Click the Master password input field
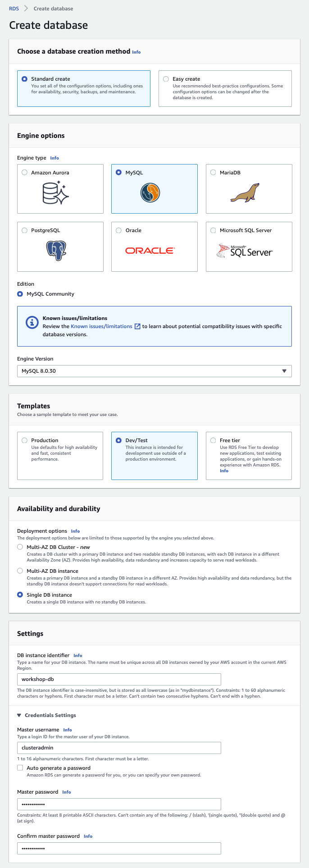This screenshot has width=309, height=868. (119, 804)
